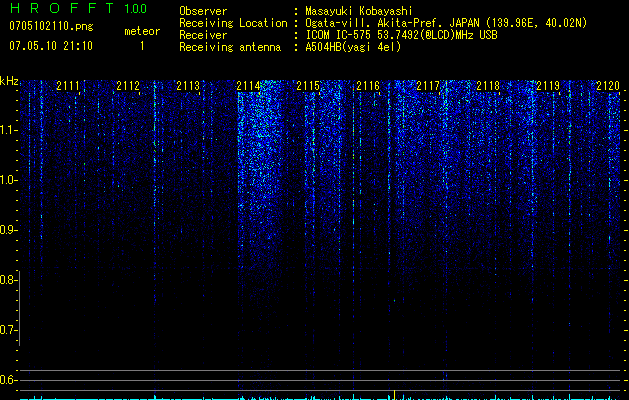Click the 0.6 frequency axis label
This screenshot has height=400, width=629.
point(8,380)
